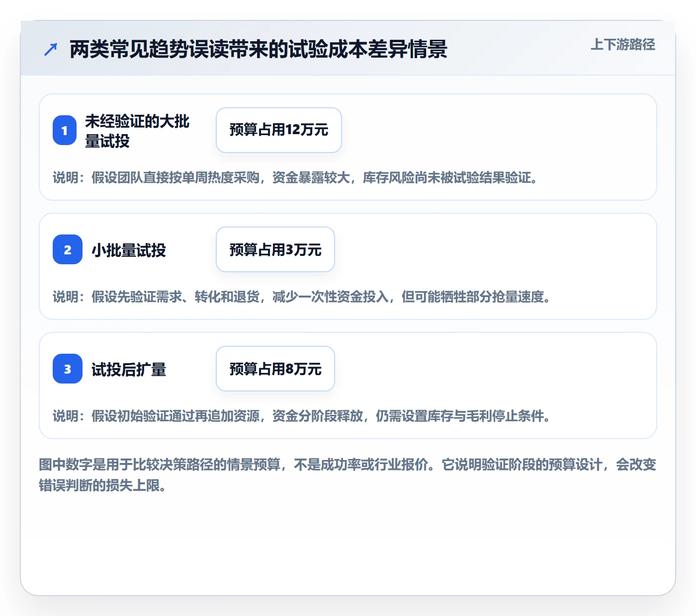Click the 预算占用12万元 budget pill
This screenshot has height=616, width=696.
pyautogui.click(x=279, y=130)
